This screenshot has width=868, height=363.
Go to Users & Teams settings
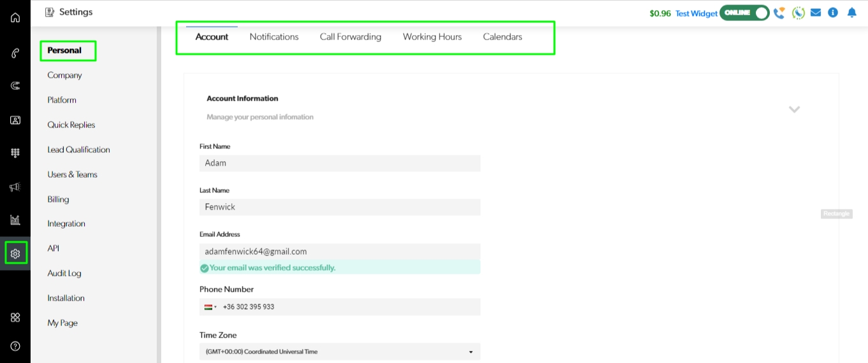[x=72, y=174]
